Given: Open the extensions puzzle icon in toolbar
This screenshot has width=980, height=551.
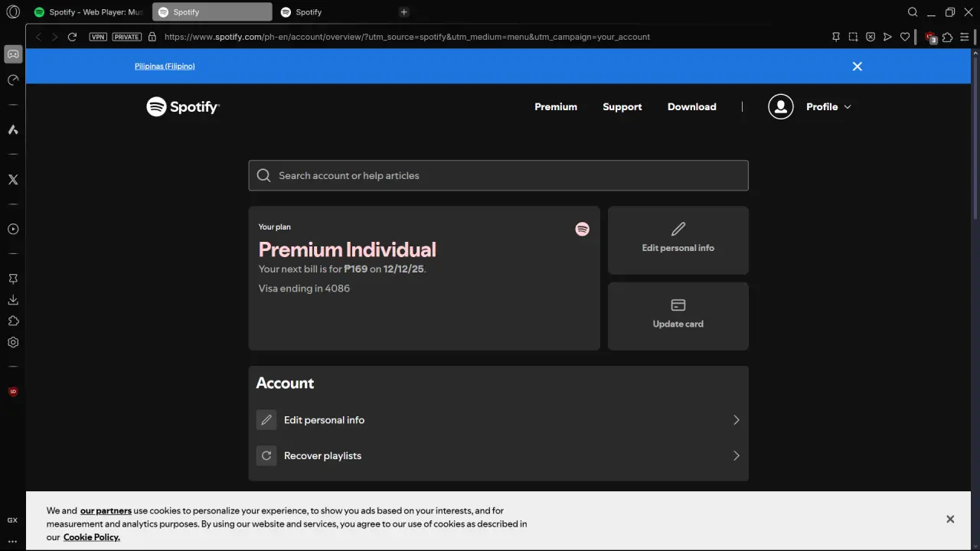Looking at the screenshot, I should [x=948, y=37].
